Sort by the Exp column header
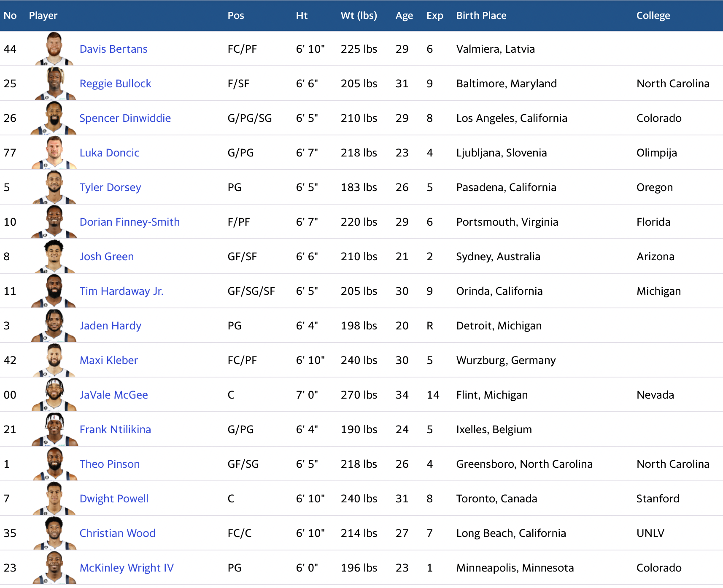Screen dimensions: 723x588 point(435,16)
